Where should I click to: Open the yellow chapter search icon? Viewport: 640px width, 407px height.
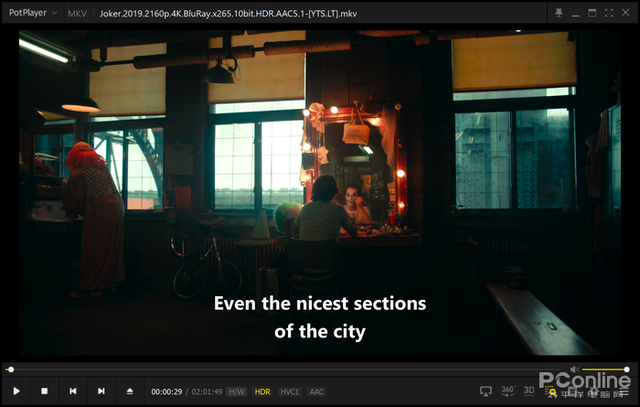(551, 392)
